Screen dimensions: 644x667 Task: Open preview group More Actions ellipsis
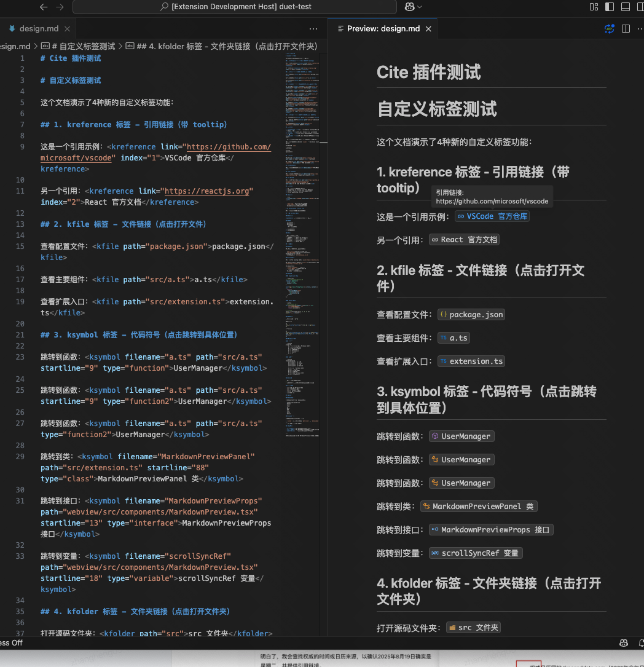[x=640, y=28]
